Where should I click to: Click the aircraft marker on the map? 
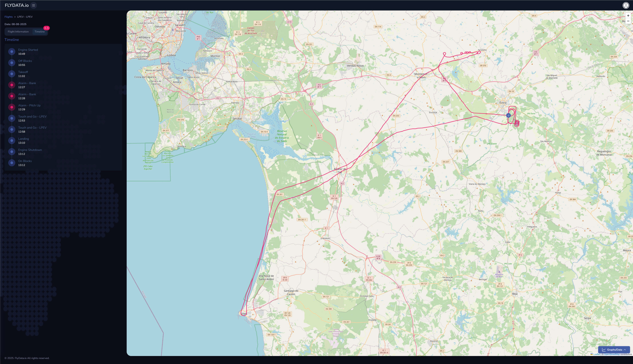point(508,115)
